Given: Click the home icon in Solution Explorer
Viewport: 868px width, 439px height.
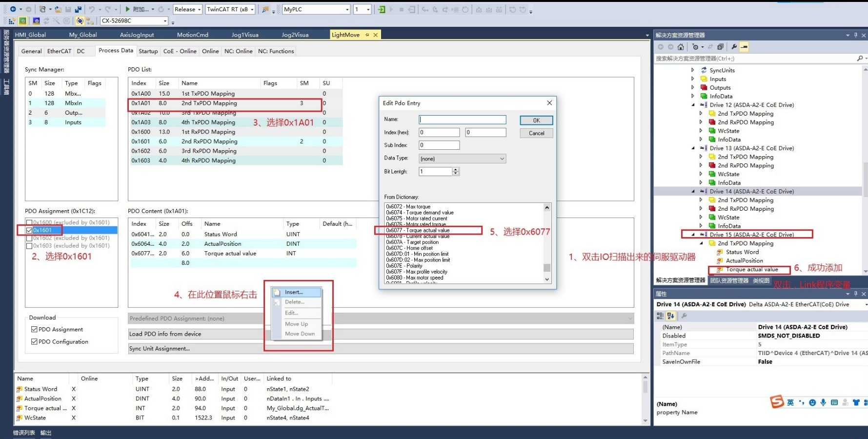Looking at the screenshot, I should pos(681,47).
